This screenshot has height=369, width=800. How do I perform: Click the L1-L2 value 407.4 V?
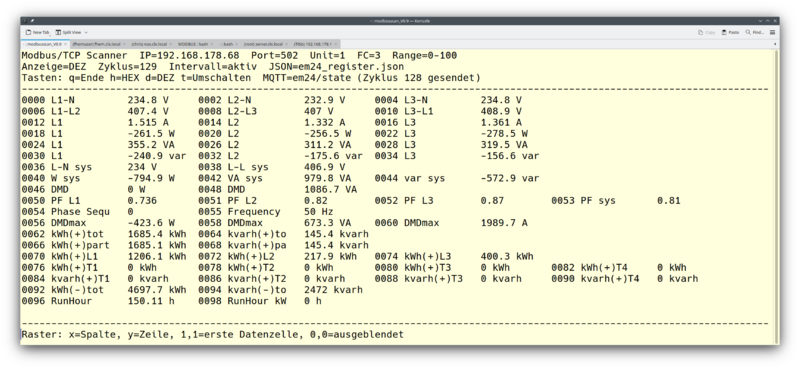click(x=148, y=111)
